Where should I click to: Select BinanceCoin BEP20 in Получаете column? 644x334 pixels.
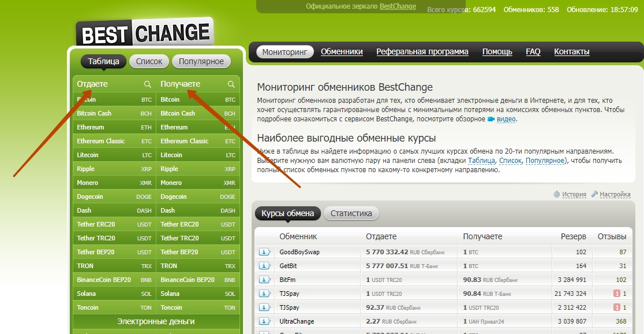(198, 280)
